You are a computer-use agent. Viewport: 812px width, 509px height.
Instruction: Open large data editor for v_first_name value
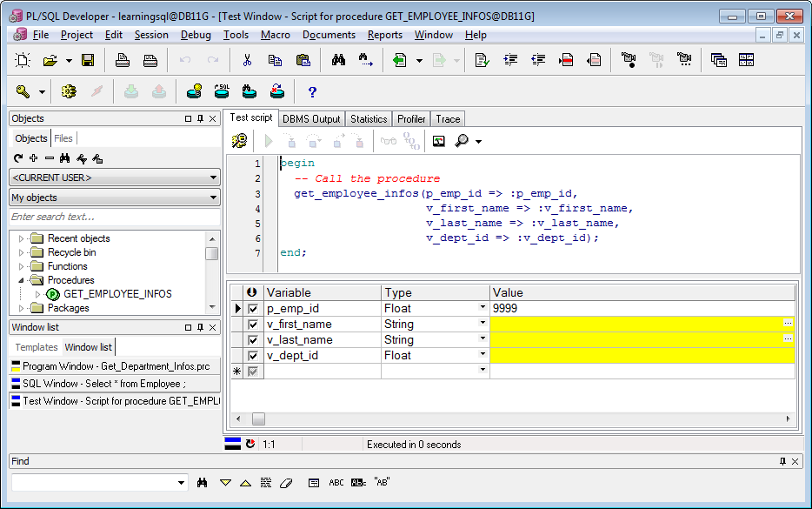[x=788, y=323]
